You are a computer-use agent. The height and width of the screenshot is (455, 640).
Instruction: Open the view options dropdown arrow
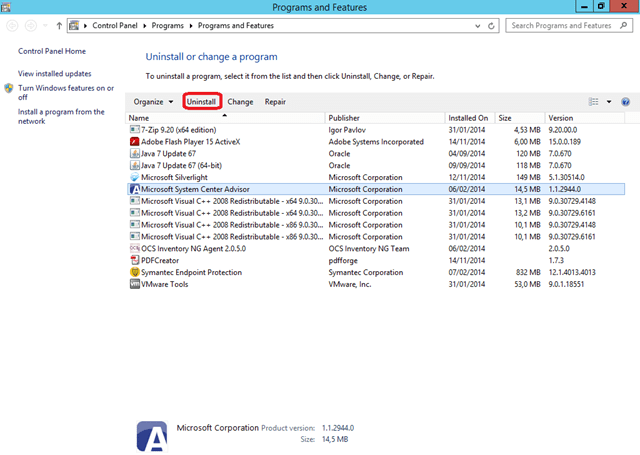tap(609, 102)
